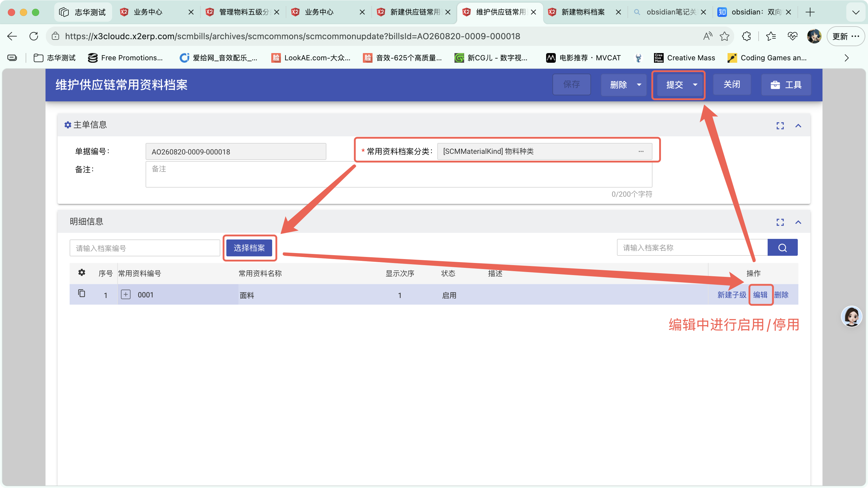Screen dimensions: 868x488
Task: Open the tab search dropdown chevron
Action: coord(856,12)
